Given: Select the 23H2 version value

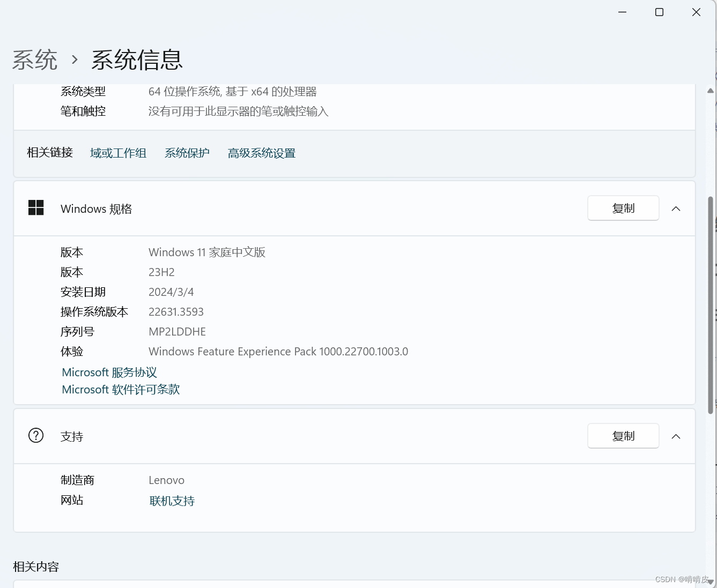Looking at the screenshot, I should 161,272.
